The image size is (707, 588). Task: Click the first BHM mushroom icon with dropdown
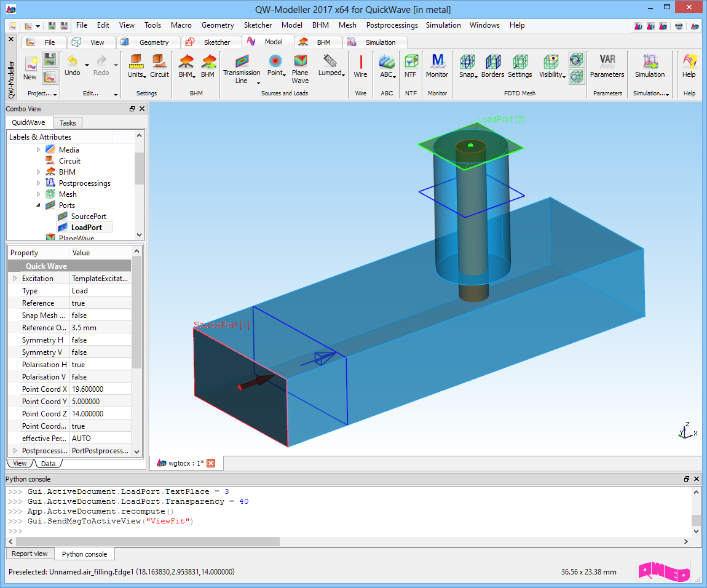tap(186, 61)
